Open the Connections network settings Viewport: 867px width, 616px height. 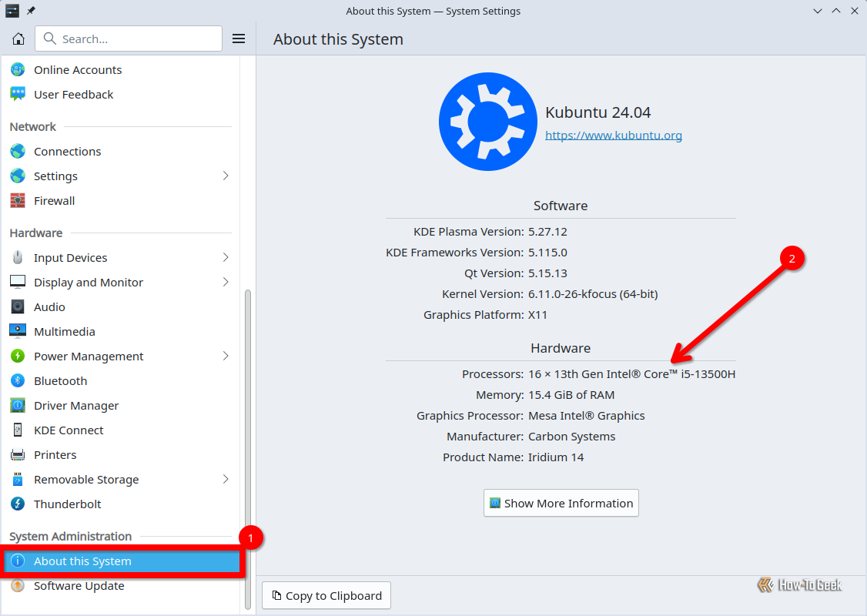click(67, 151)
